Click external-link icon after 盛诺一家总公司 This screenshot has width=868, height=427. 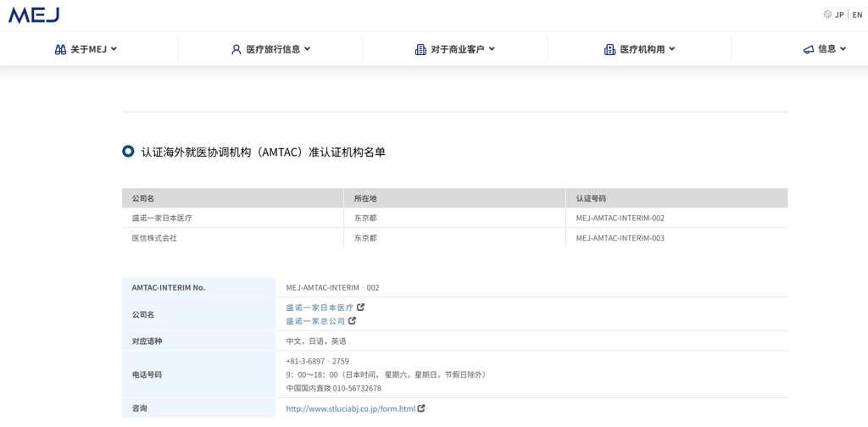[352, 320]
